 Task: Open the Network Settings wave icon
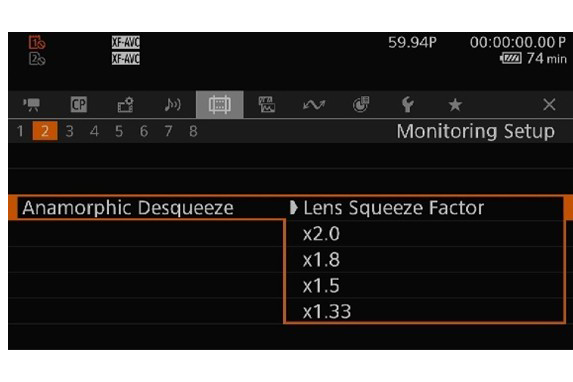(314, 105)
